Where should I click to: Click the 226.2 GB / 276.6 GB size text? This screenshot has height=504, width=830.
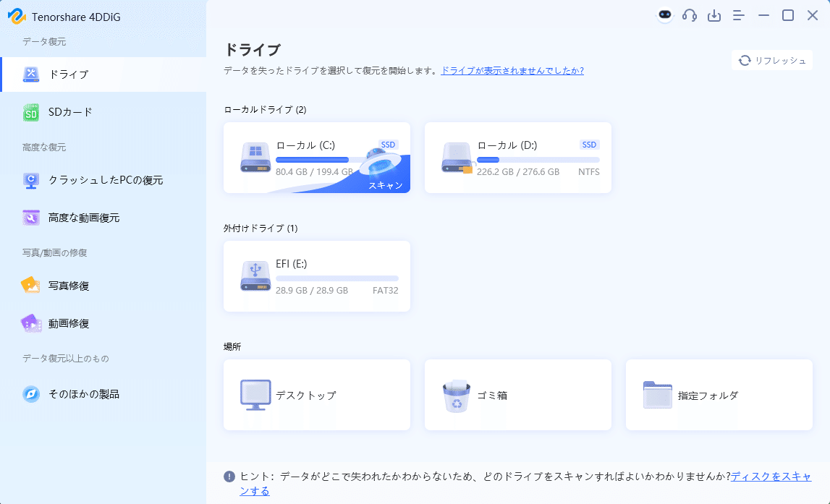coord(518,172)
